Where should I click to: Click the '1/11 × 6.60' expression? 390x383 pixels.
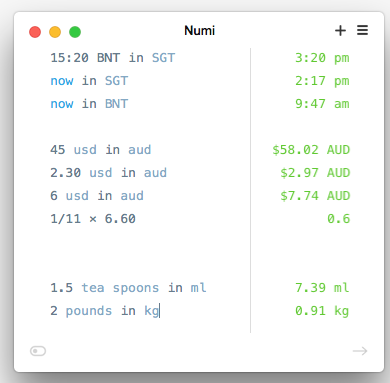pyautogui.click(x=93, y=219)
